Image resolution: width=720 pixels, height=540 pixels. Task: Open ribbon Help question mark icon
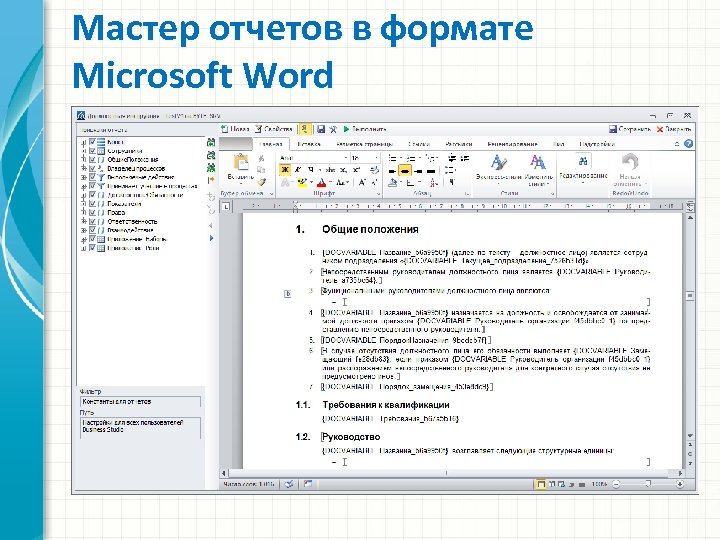[x=688, y=144]
